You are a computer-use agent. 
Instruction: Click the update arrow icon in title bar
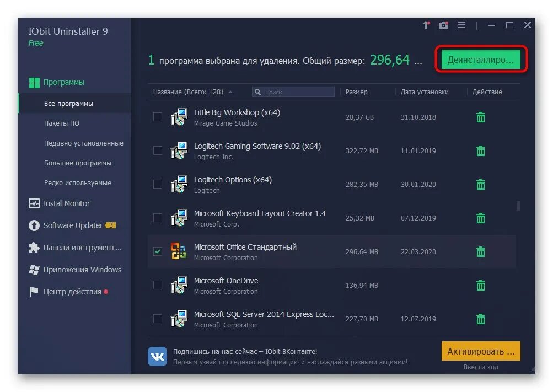pyautogui.click(x=426, y=25)
